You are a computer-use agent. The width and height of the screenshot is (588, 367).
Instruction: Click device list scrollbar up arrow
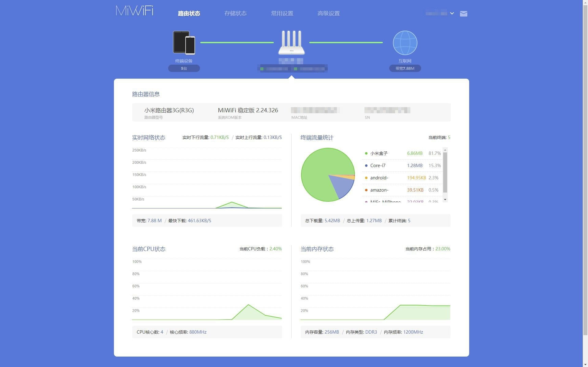(x=445, y=150)
